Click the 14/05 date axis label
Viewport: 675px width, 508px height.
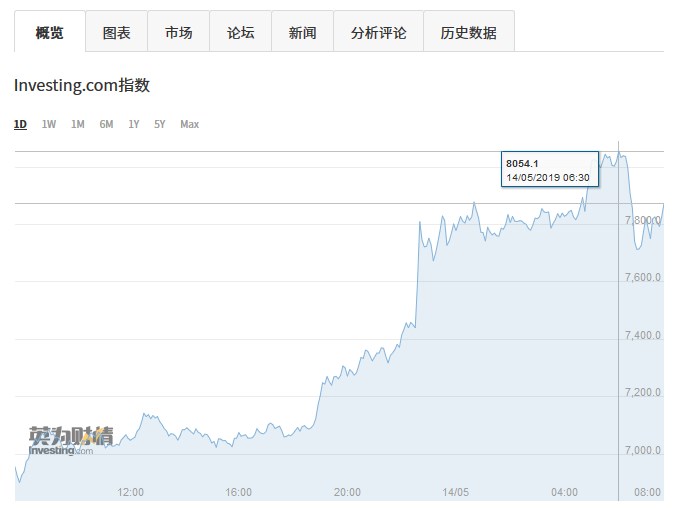coord(455,492)
